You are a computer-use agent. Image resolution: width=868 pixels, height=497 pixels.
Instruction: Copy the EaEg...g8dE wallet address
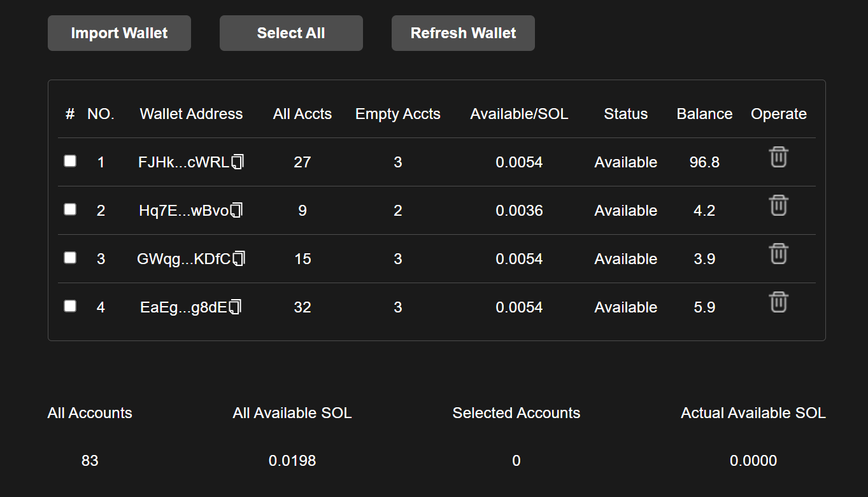click(x=236, y=307)
